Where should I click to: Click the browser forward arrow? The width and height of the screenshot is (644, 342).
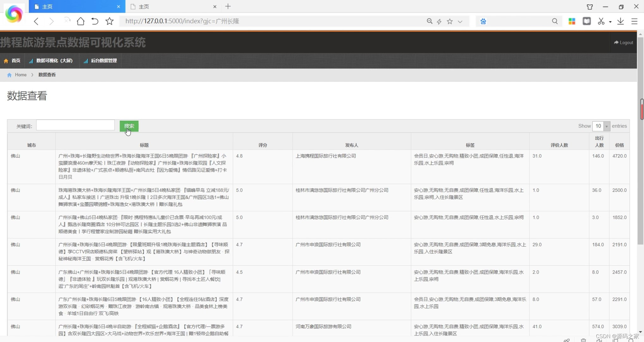pyautogui.click(x=51, y=21)
